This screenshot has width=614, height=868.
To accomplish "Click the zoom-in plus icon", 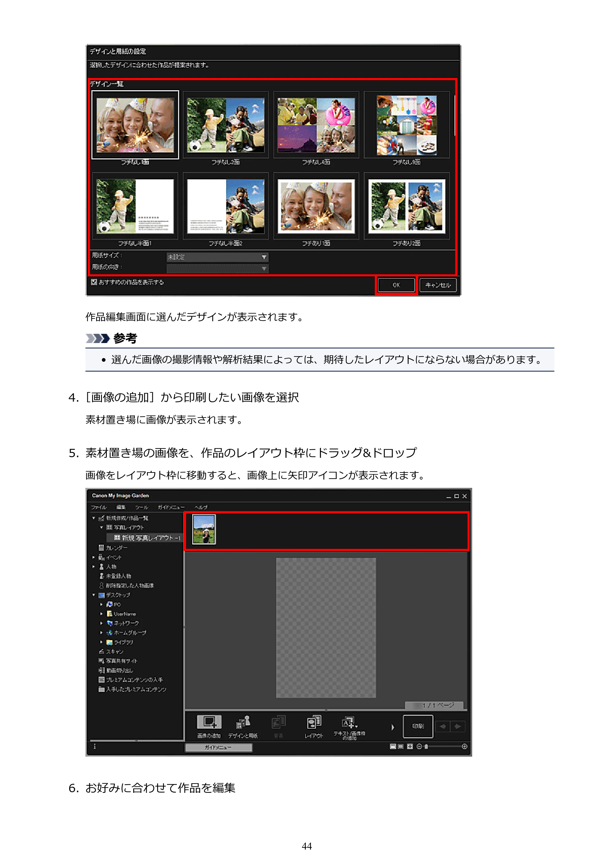I will tap(464, 746).
